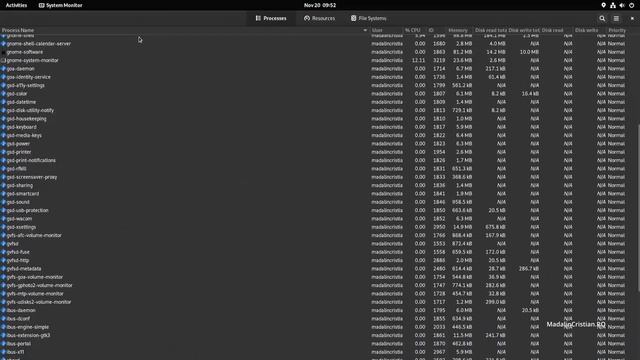Click icon beside ibus-x11

(3, 352)
